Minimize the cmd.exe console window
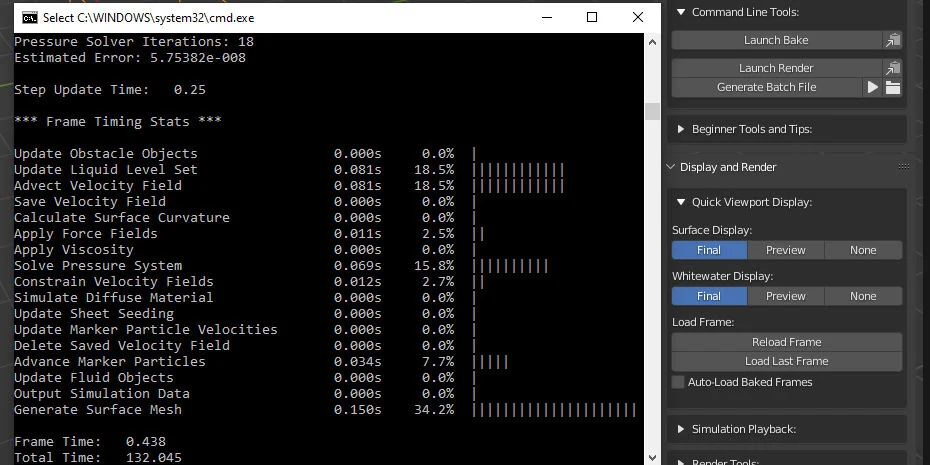Screen dimensions: 930x465 [545, 17]
